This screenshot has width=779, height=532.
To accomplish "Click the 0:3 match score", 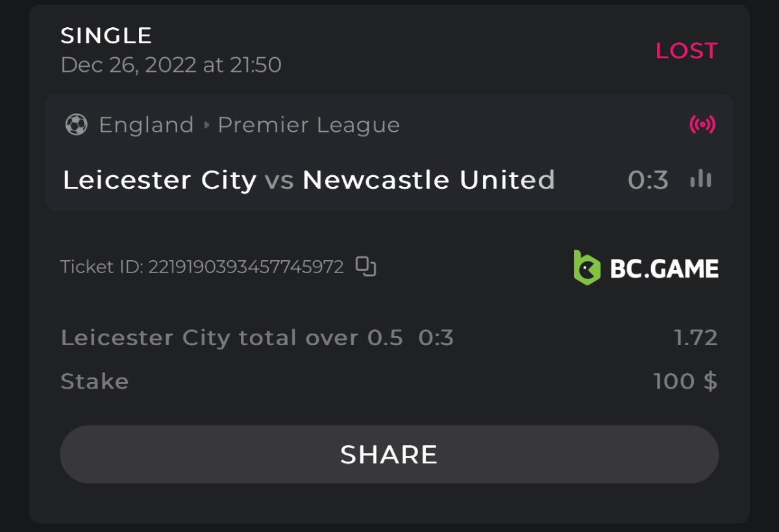I will [x=648, y=180].
